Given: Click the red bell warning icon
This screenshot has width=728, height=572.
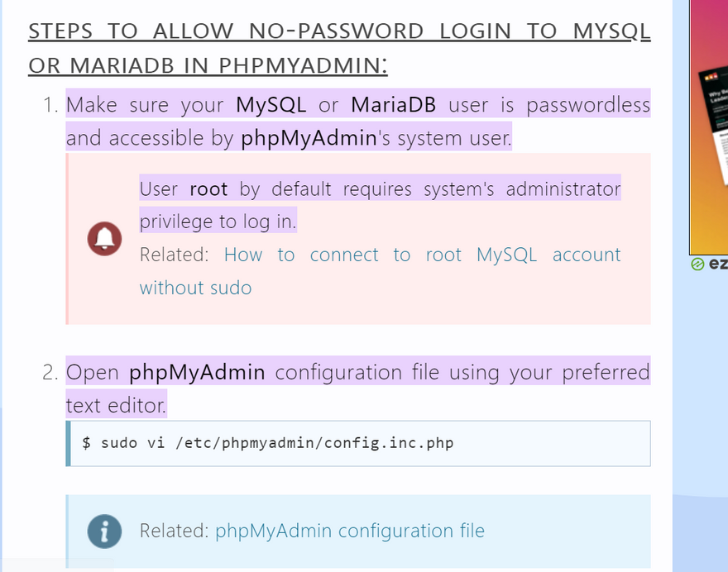Looking at the screenshot, I should point(105,239).
